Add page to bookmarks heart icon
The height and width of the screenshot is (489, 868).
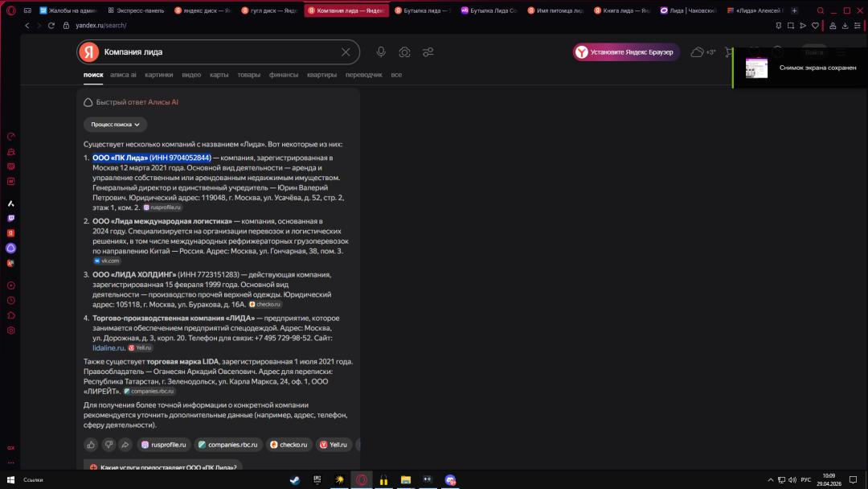pos(815,26)
